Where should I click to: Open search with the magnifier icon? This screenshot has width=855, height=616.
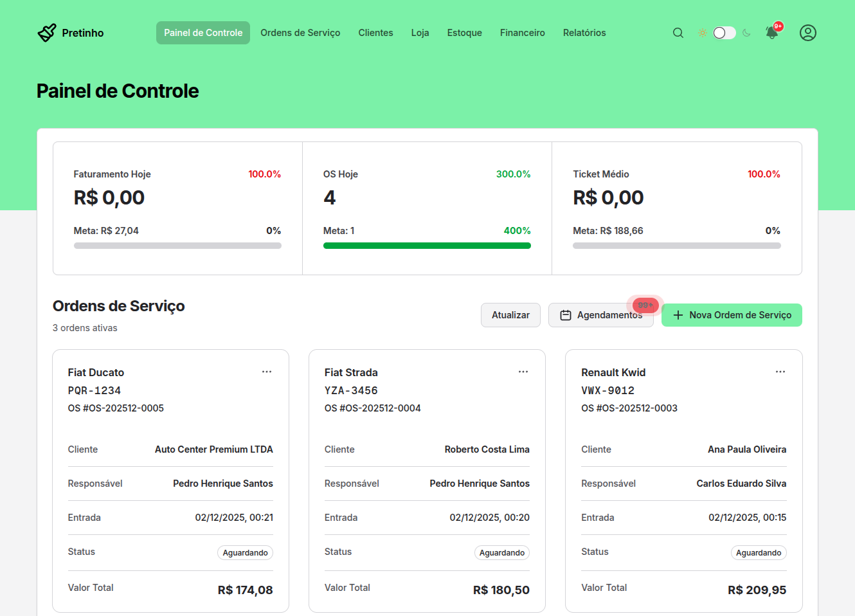pos(678,33)
